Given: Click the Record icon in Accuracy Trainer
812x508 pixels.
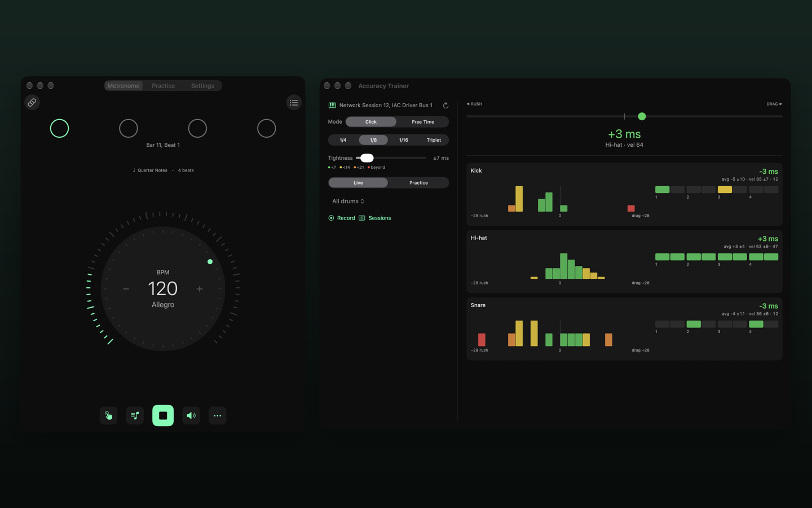Looking at the screenshot, I should [x=331, y=218].
